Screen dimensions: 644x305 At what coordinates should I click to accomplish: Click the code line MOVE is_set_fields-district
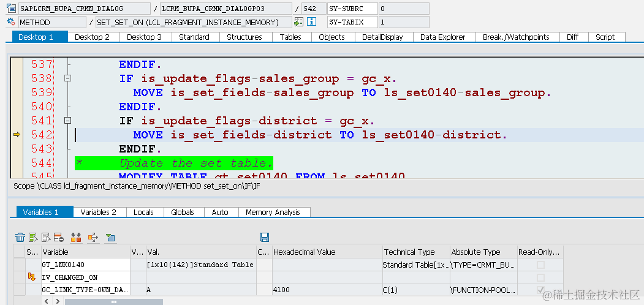(x=319, y=135)
